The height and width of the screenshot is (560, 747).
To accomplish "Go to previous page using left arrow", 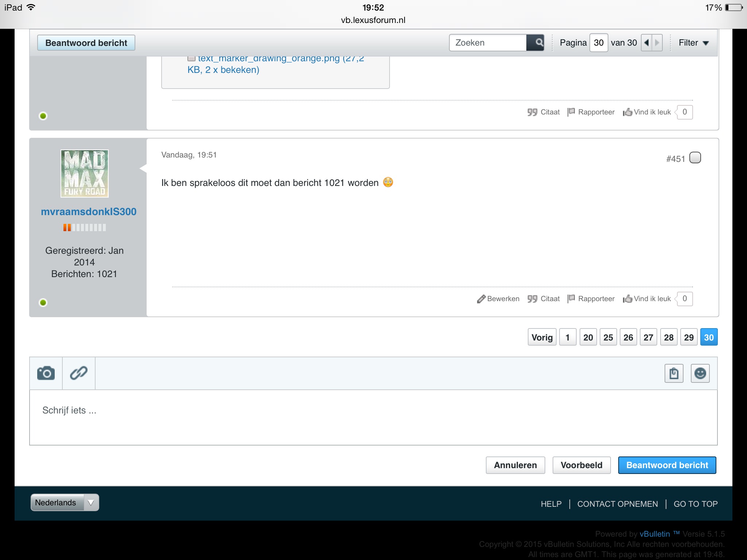I will 646,43.
